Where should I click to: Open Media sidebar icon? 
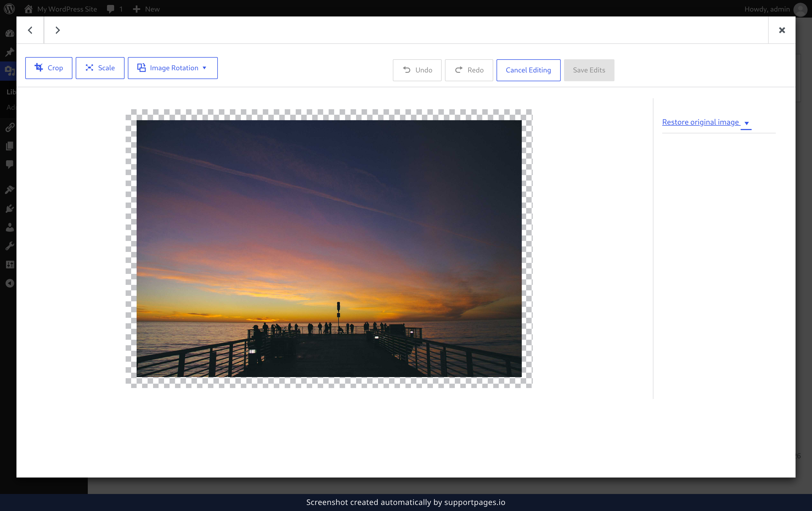click(x=10, y=71)
